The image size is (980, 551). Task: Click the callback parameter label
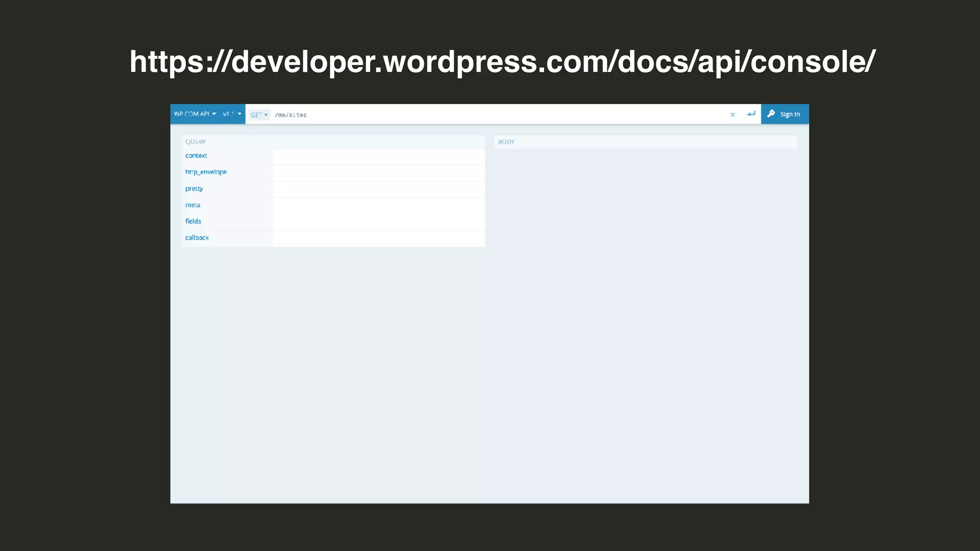[x=197, y=238]
